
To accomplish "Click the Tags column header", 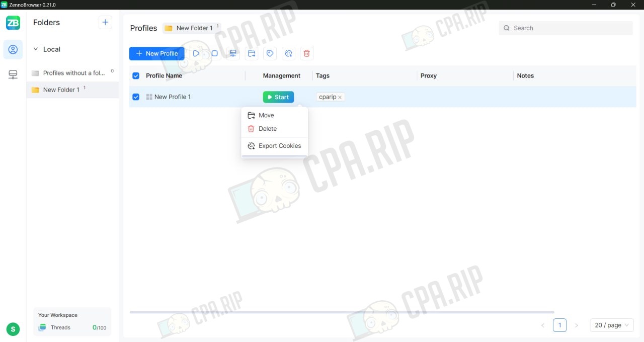I will (323, 76).
